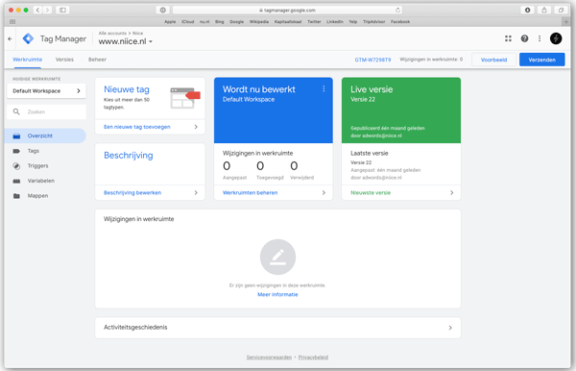
Task: Toggle Safari sidebar button
Action: pos(63,10)
